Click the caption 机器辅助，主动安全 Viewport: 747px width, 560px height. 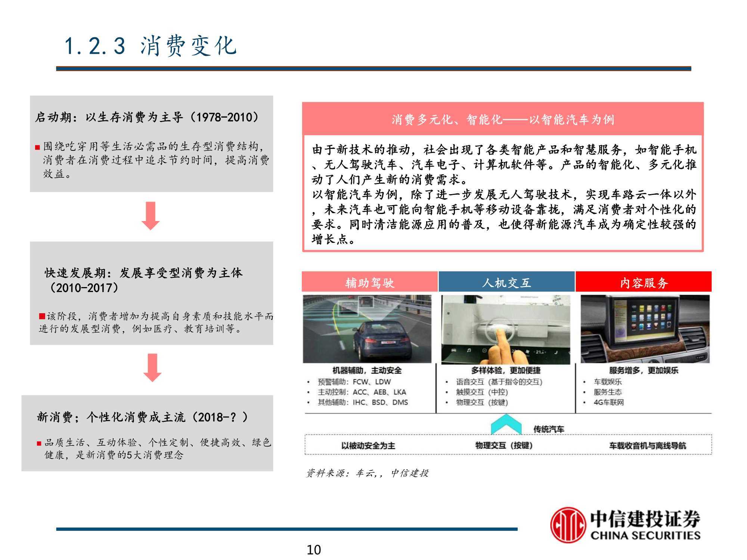click(367, 370)
